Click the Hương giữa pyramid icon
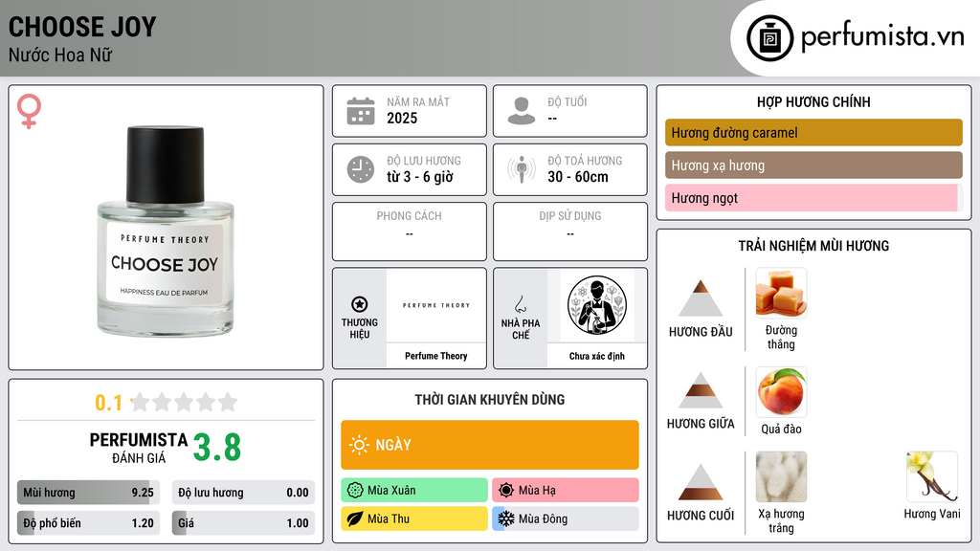This screenshot has width=980, height=551. tap(701, 390)
